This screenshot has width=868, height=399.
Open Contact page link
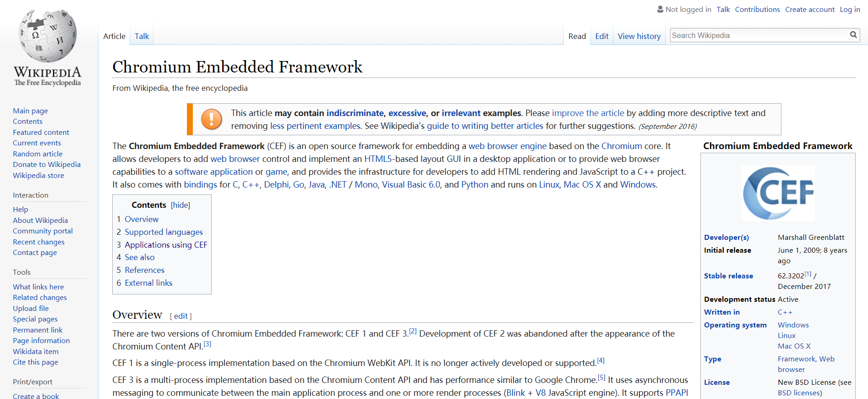(x=35, y=252)
